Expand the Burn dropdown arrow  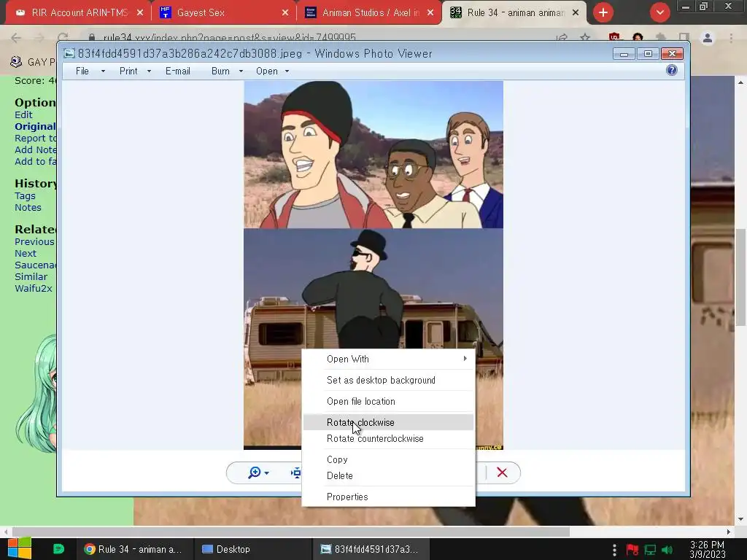pyautogui.click(x=241, y=71)
